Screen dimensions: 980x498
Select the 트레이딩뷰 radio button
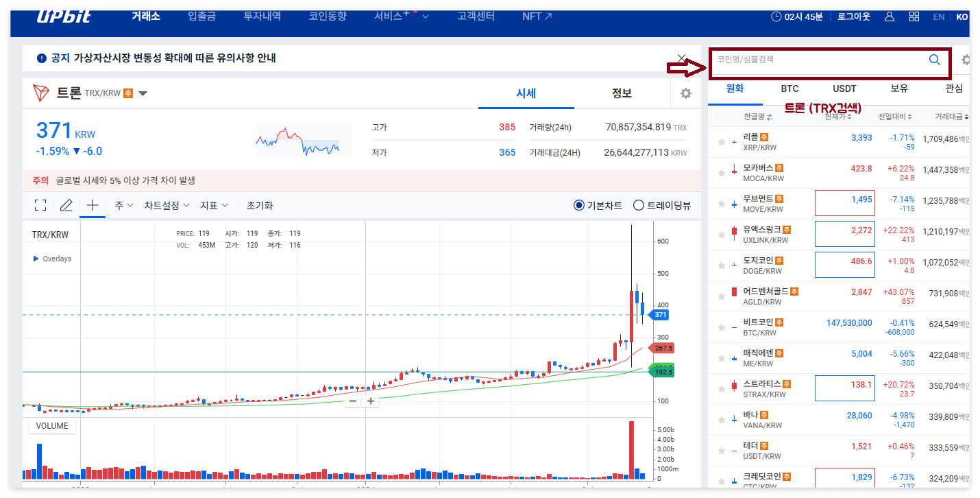[639, 205]
